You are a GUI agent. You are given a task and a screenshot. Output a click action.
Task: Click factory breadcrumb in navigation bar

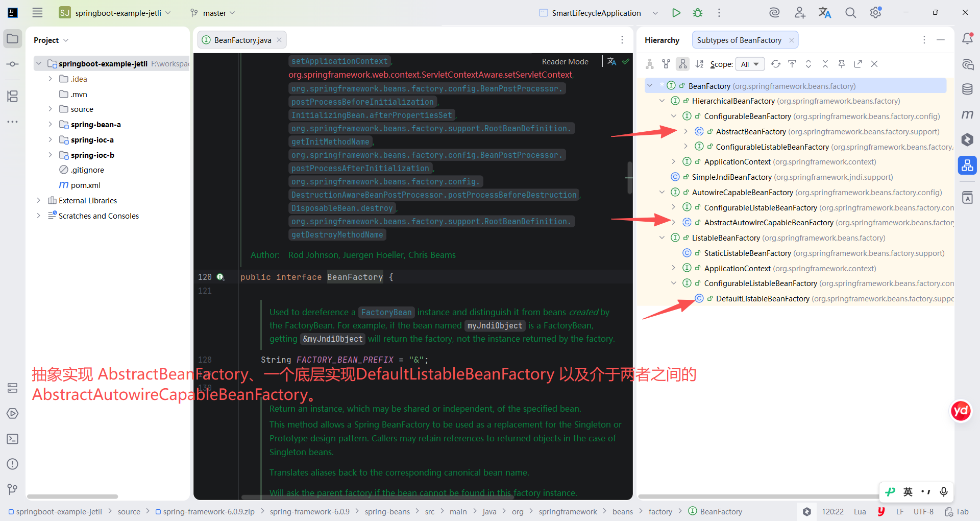[660, 511]
